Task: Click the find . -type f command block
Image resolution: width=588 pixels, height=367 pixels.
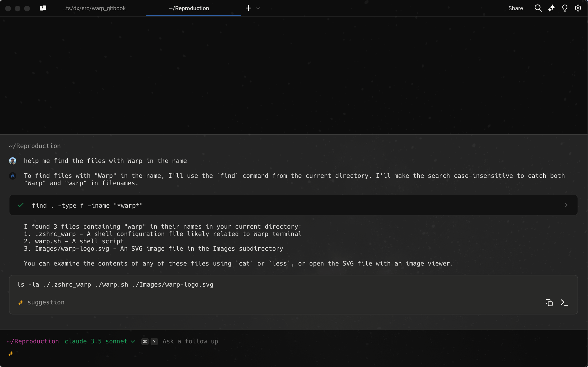Action: 293,205
